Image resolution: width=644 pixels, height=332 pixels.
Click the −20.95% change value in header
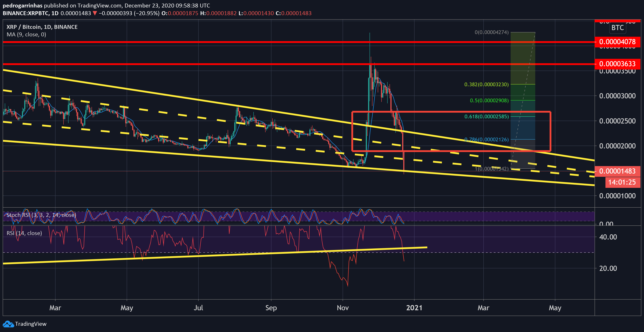point(147,13)
